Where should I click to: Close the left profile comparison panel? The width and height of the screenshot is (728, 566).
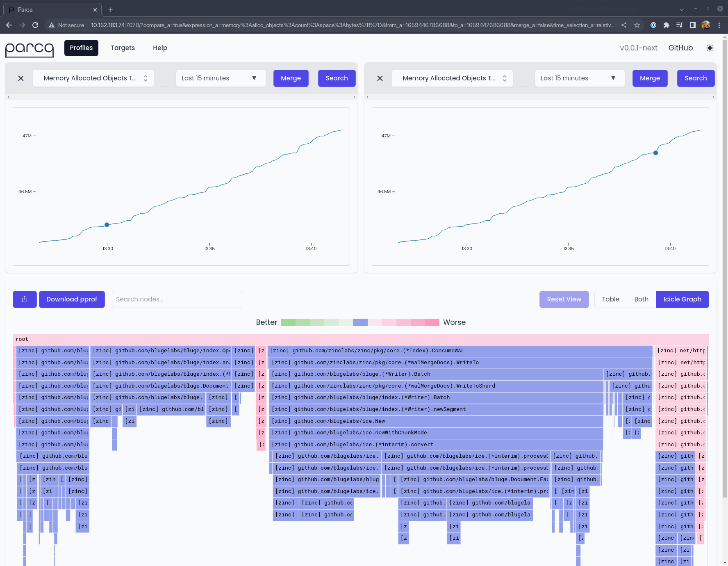(x=21, y=78)
